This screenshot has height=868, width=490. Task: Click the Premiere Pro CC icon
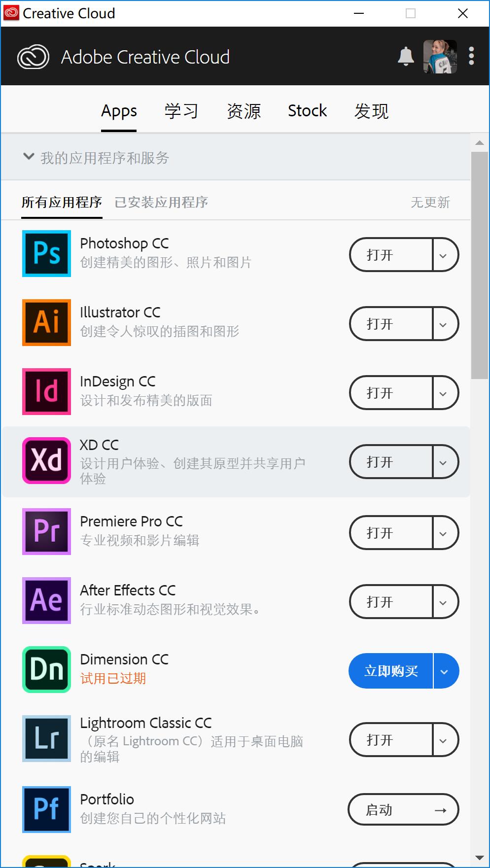[46, 531]
